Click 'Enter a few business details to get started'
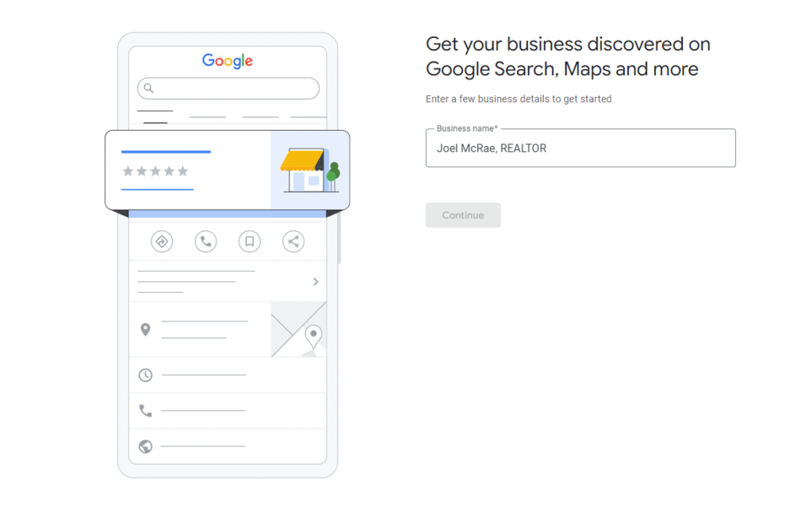 [519, 99]
